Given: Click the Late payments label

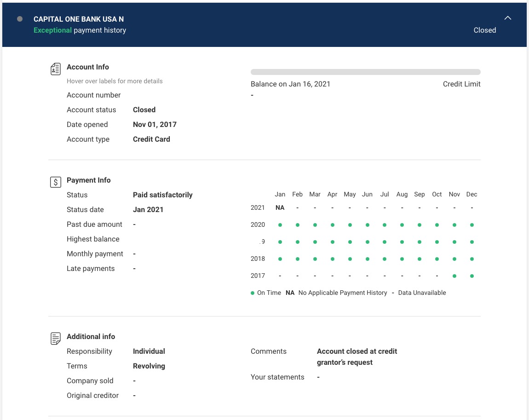Looking at the screenshot, I should 91,269.
